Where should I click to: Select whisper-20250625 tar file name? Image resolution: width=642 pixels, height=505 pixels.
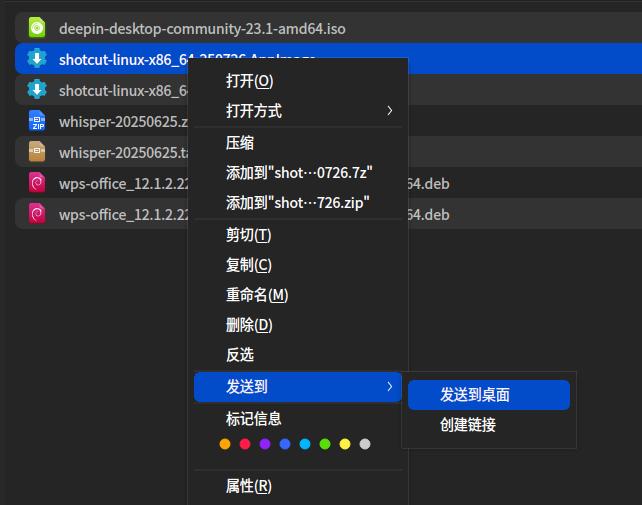pyautogui.click(x=123, y=153)
